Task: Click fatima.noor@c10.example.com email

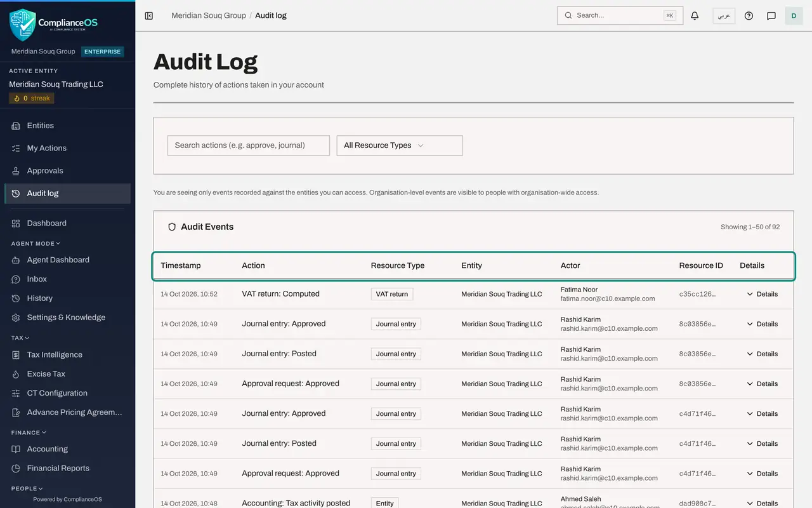Action: tap(608, 298)
